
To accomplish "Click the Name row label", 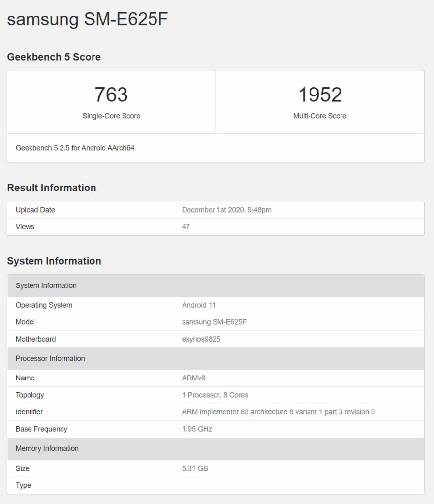I will coord(25,378).
